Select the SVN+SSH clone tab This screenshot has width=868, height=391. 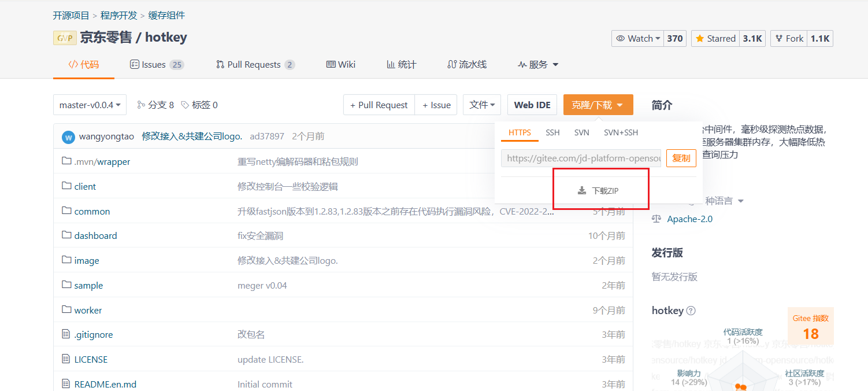pyautogui.click(x=621, y=132)
